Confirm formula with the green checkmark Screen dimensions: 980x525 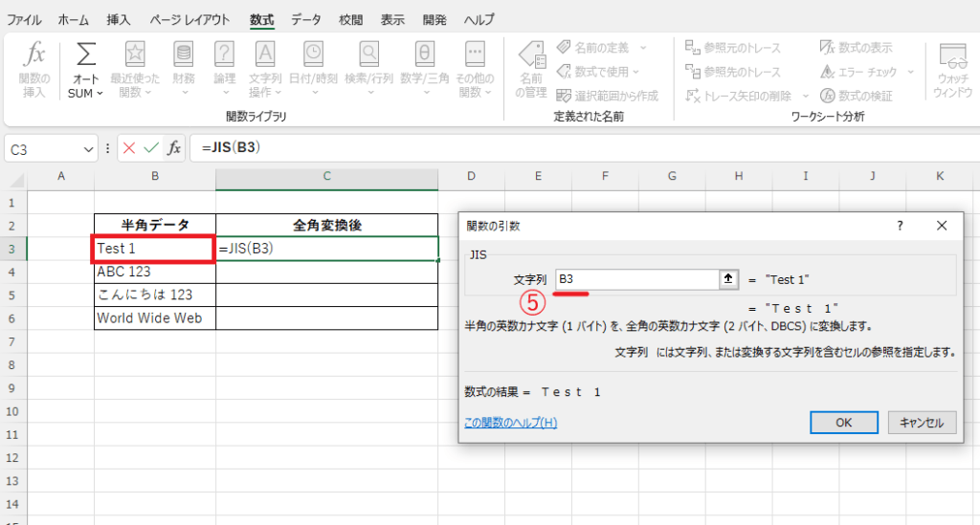point(151,148)
